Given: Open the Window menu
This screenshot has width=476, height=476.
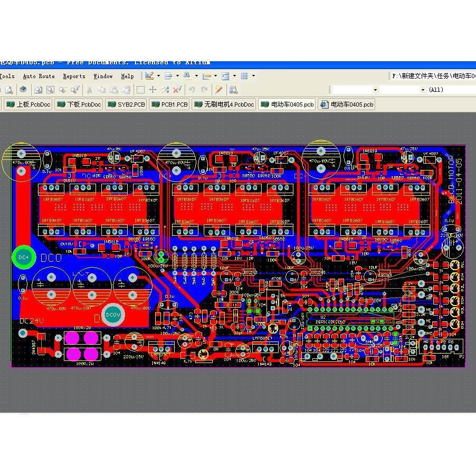Looking at the screenshot, I should (103, 76).
